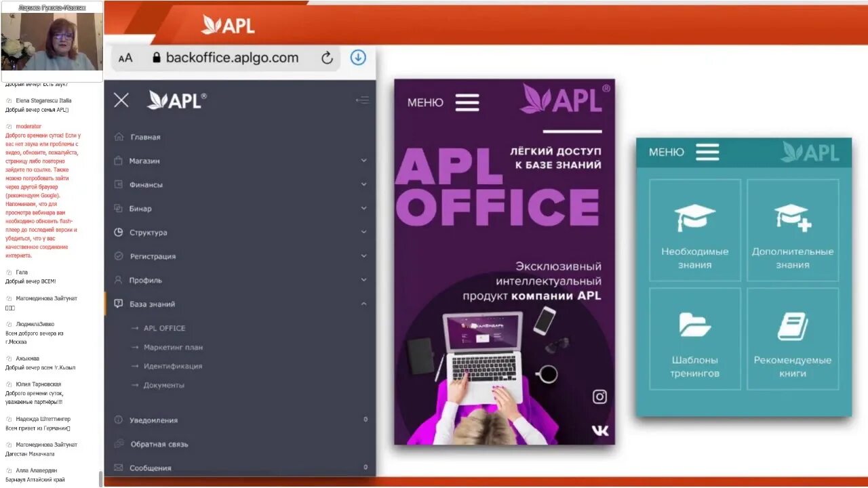This screenshot has width=868, height=488.
Task: Click the chat panel scrollbar
Action: [x=101, y=479]
